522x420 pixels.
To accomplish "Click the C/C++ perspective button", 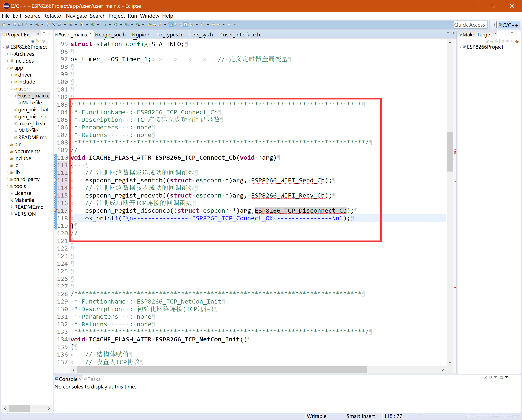I will [508, 25].
